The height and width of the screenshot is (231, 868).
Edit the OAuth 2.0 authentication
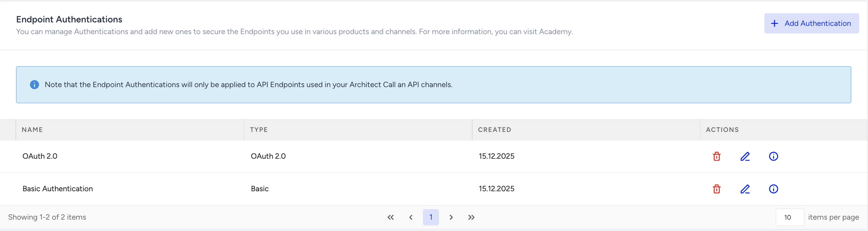point(745,156)
